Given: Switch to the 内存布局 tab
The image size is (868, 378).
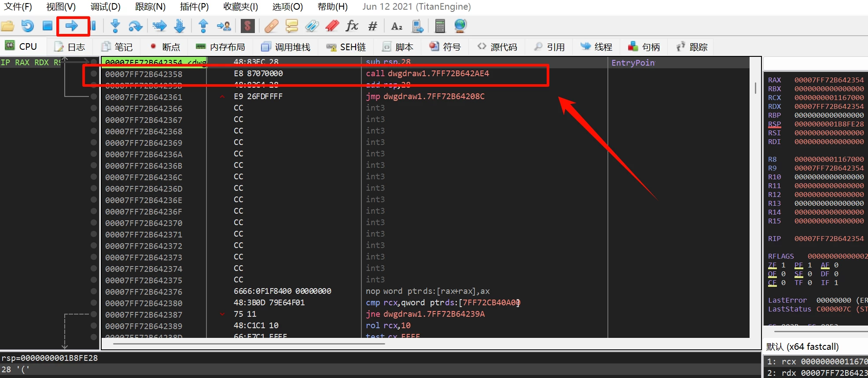Looking at the screenshot, I should point(221,47).
